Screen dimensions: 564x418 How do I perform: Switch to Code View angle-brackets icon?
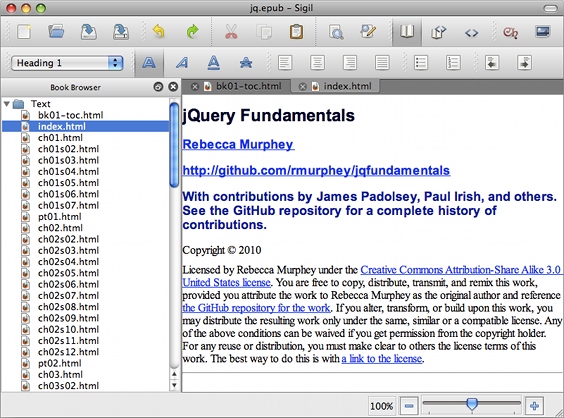coord(471,33)
